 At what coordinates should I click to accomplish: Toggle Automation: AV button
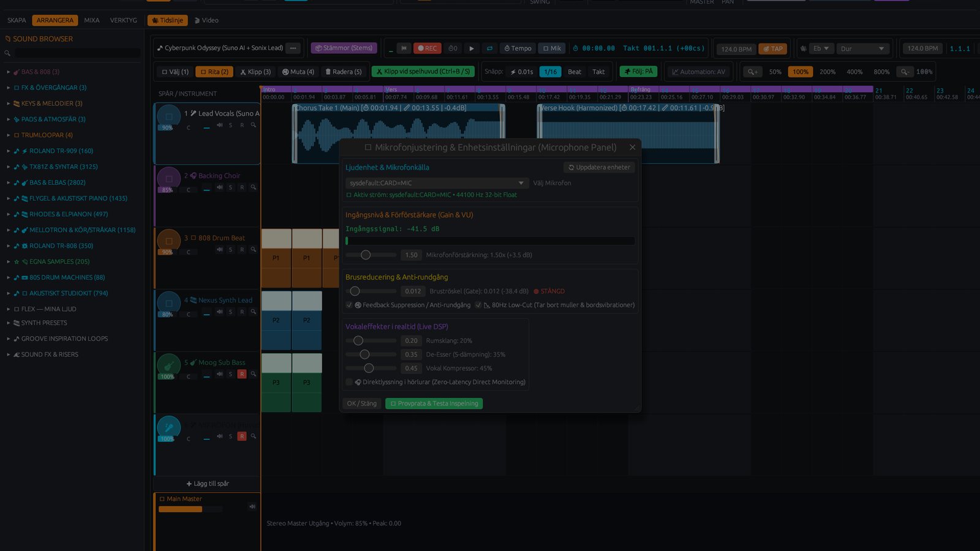[698, 72]
